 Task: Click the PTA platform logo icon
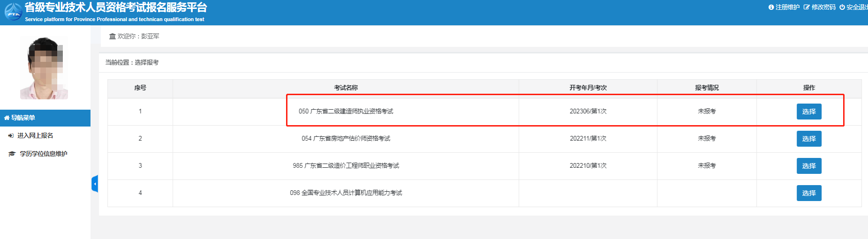point(13,12)
